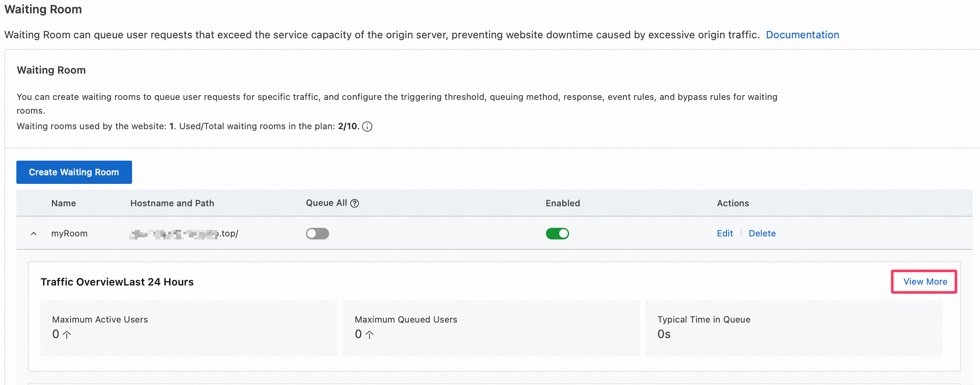The width and height of the screenshot is (980, 385).
Task: Click the Name column header
Action: tap(64, 203)
